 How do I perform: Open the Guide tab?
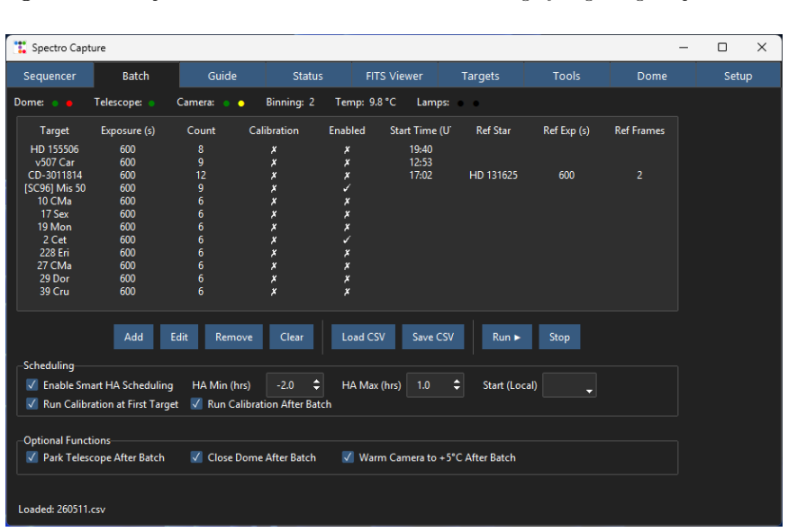click(x=222, y=76)
